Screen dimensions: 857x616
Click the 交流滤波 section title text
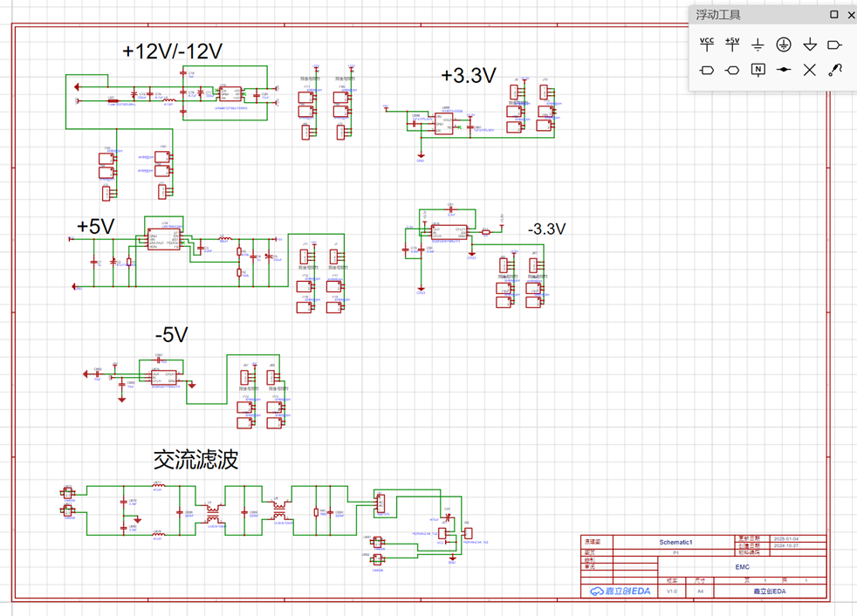pyautogui.click(x=195, y=460)
